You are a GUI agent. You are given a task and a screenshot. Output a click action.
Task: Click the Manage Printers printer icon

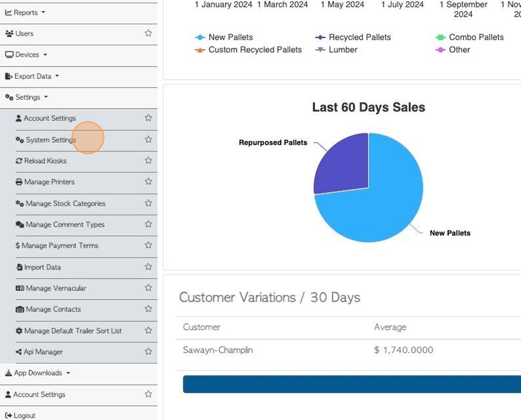point(19,182)
